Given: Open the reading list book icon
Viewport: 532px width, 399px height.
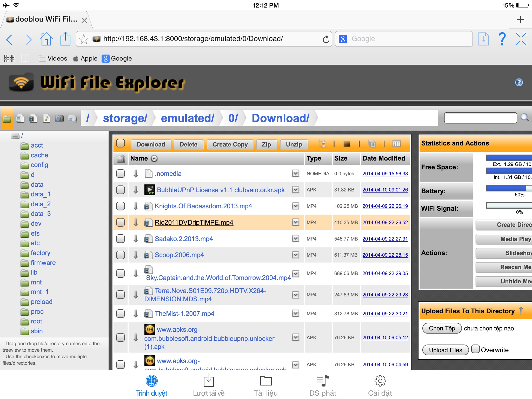Looking at the screenshot, I should 25,58.
